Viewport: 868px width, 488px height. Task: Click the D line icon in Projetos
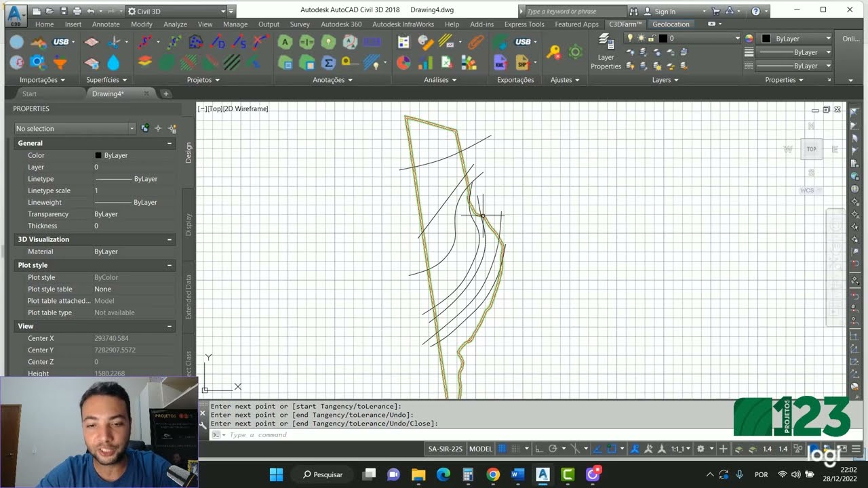[x=218, y=42]
